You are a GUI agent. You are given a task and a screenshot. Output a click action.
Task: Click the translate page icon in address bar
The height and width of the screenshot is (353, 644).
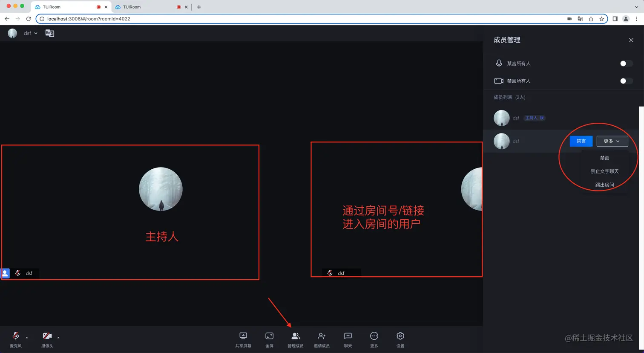click(580, 19)
